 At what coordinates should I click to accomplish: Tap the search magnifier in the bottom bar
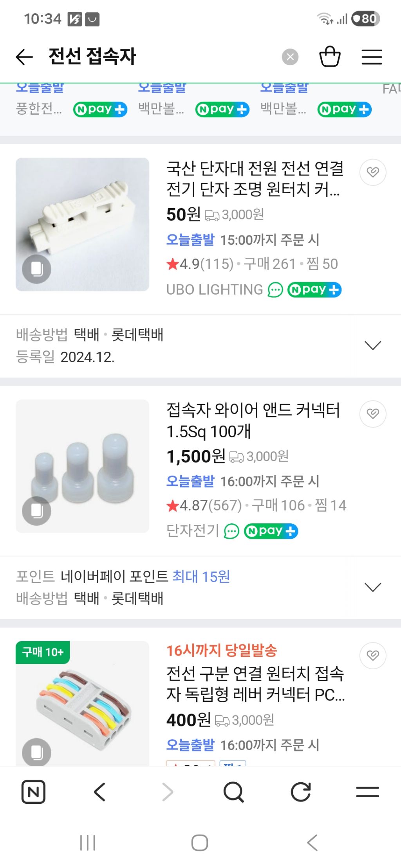coord(233,792)
